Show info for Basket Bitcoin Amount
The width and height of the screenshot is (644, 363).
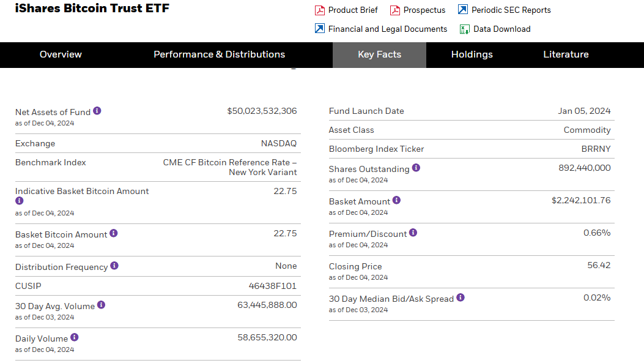coord(114,233)
